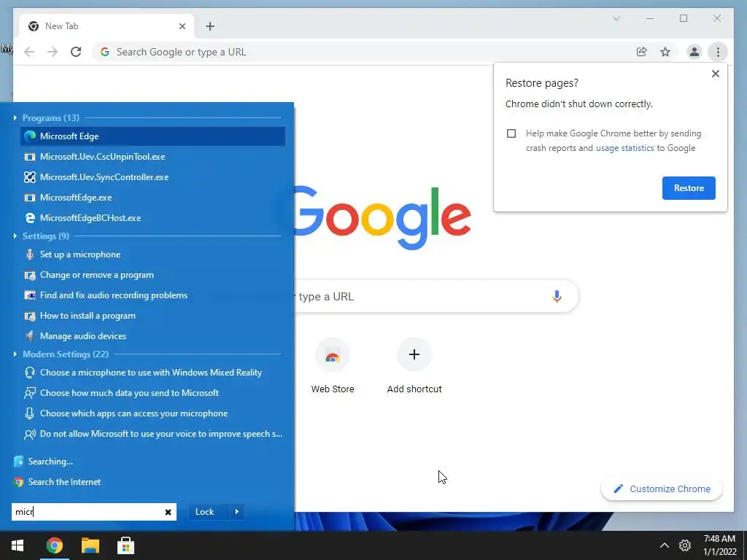Open the tab search chevron
This screenshot has width=747, height=560.
[616, 18]
